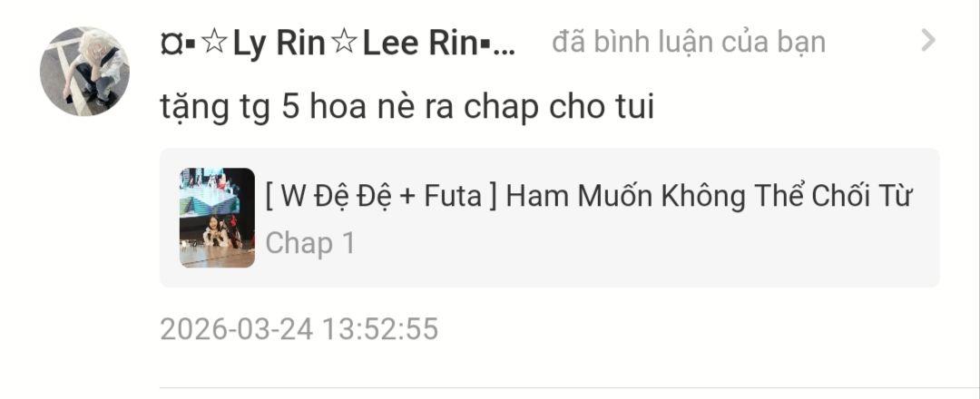Click the first ☆ star in the username
This screenshot has width=980, height=399.
[214, 44]
